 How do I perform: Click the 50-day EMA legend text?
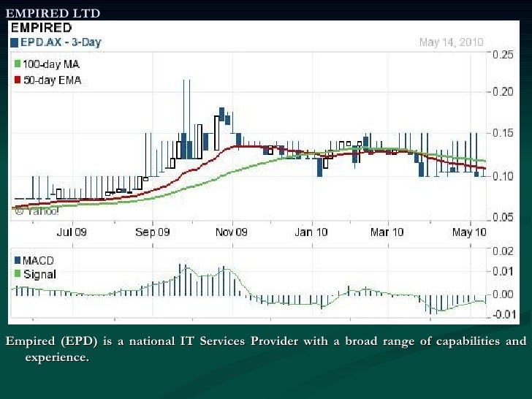click(x=53, y=80)
